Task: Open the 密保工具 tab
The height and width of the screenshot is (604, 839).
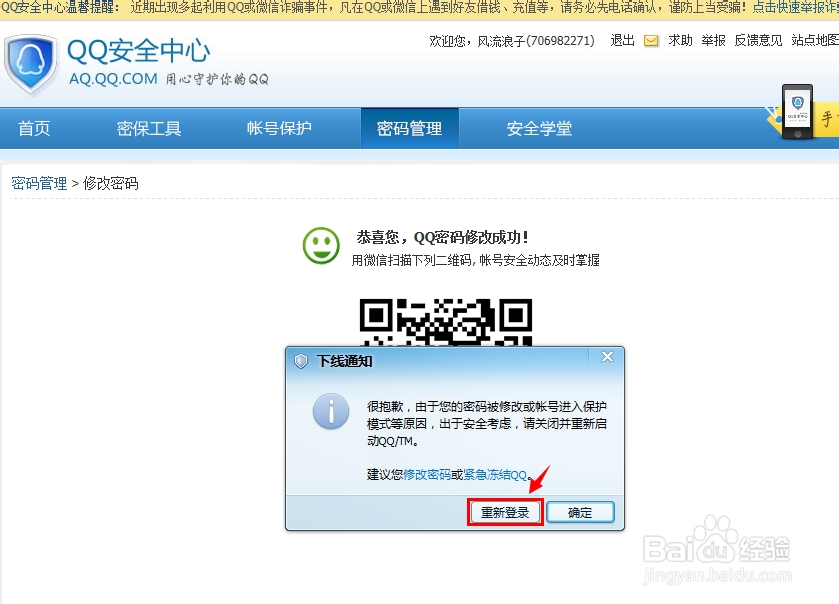Action: click(149, 128)
